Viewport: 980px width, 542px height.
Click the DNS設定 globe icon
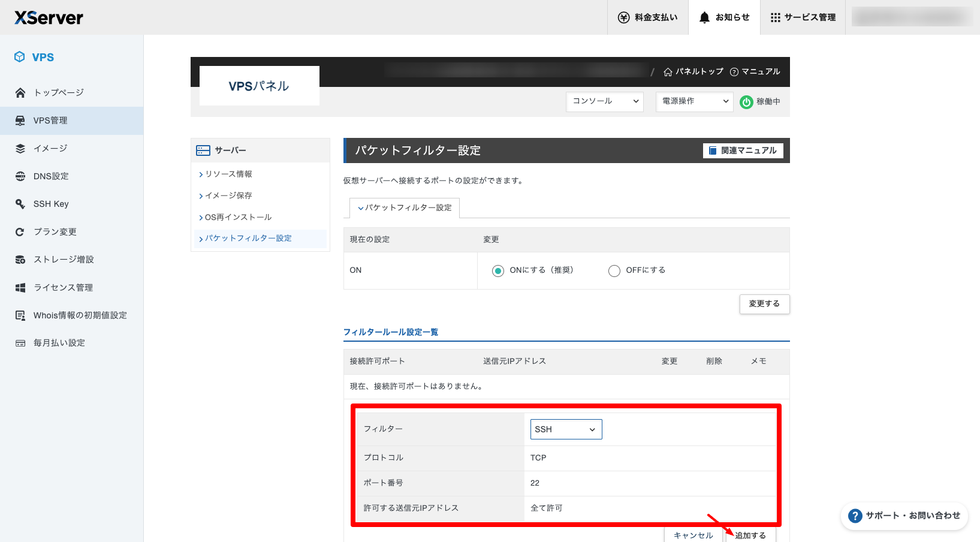tap(20, 176)
